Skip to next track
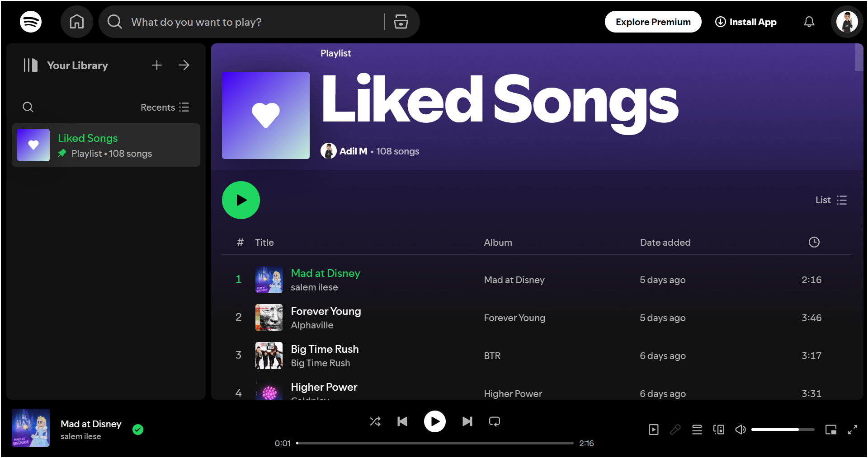The height and width of the screenshot is (458, 868). 467,421
